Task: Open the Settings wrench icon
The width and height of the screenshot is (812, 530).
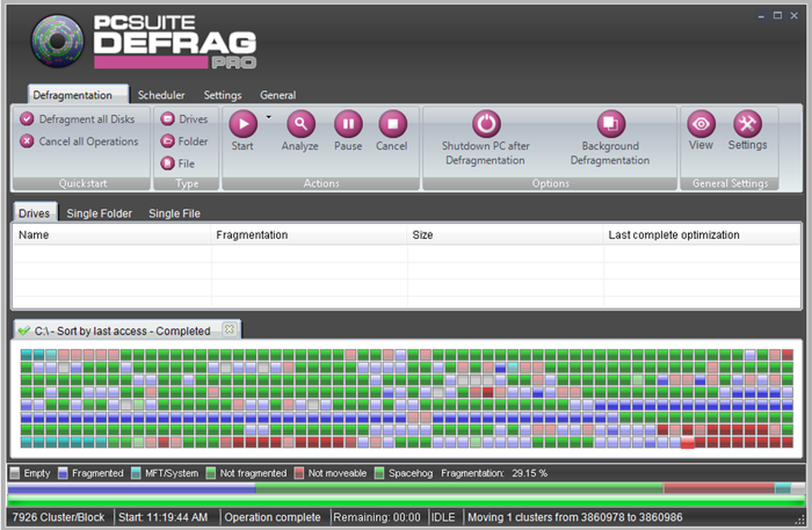Action: coord(747,124)
